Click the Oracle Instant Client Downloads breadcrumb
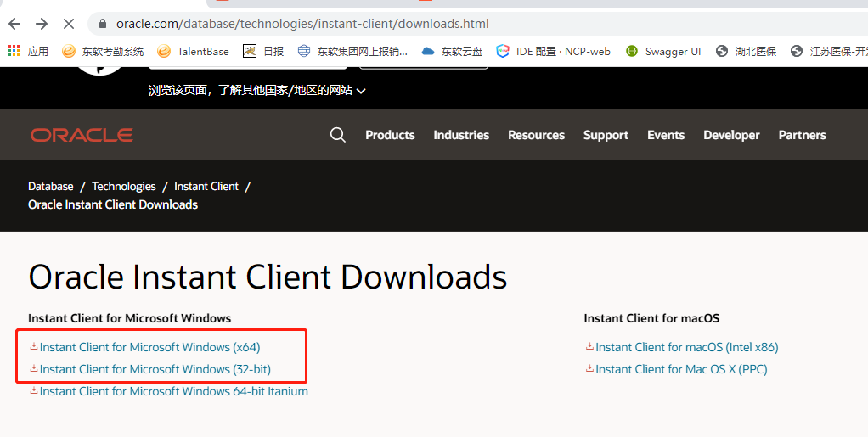 point(113,204)
